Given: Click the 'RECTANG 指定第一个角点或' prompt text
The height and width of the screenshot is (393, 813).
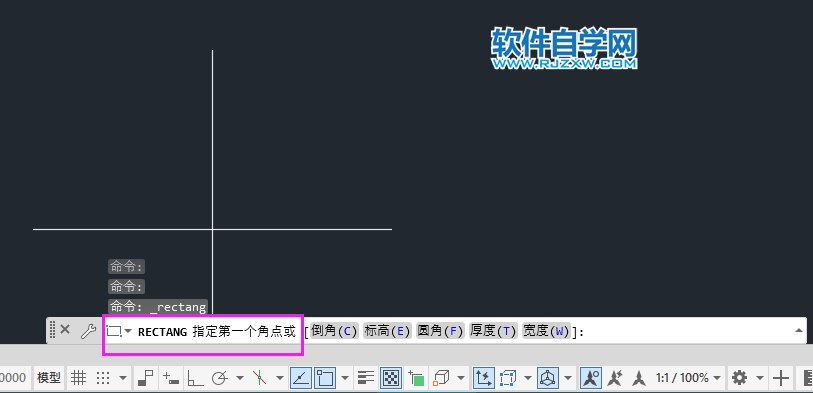Looking at the screenshot, I should pyautogui.click(x=216, y=331).
